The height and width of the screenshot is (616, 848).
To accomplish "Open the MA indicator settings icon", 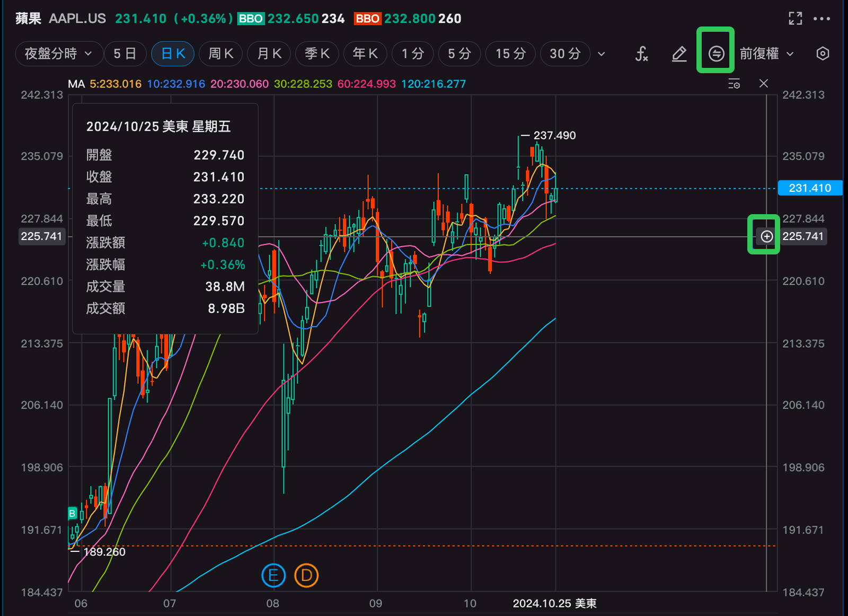I will pyautogui.click(x=734, y=84).
